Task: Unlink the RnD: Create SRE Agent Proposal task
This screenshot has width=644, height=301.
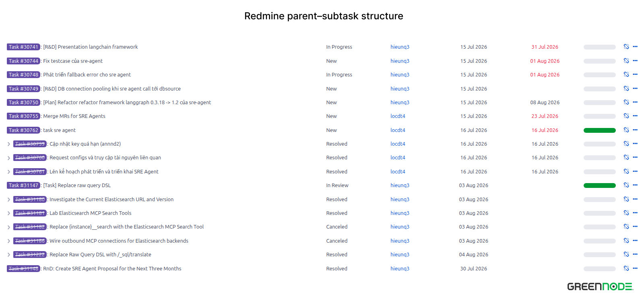Action: point(626,268)
